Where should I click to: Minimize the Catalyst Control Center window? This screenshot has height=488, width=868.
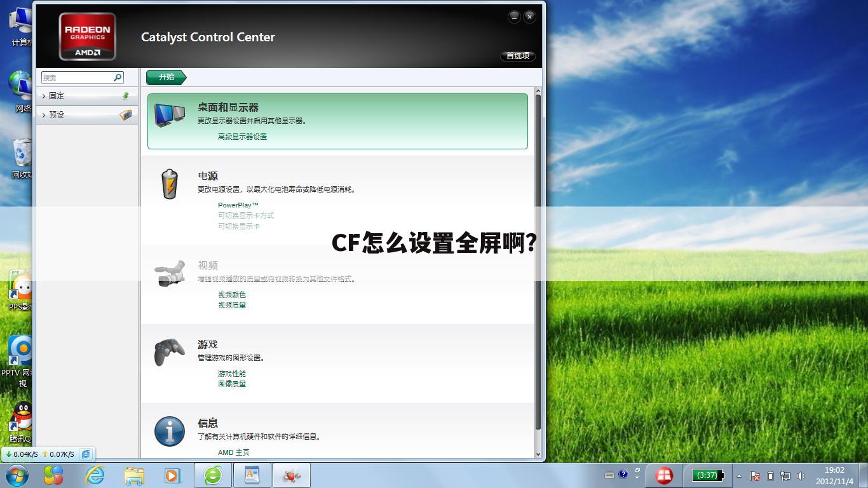(x=515, y=17)
